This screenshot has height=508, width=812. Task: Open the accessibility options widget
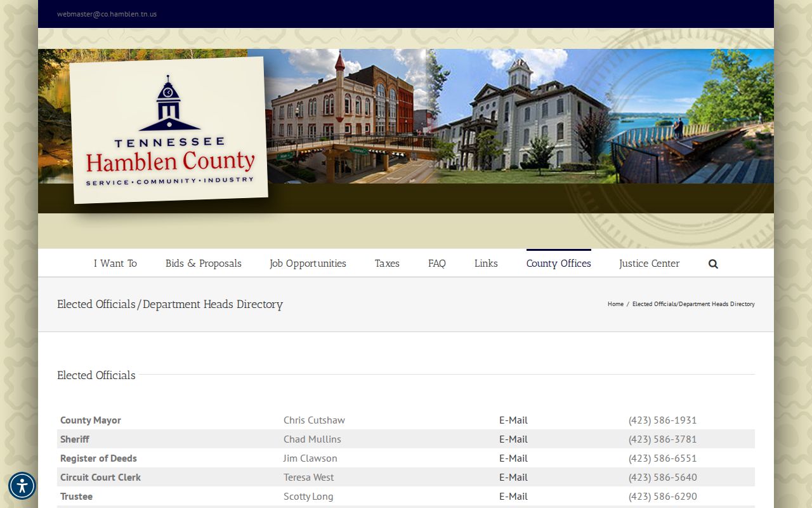[x=22, y=486]
